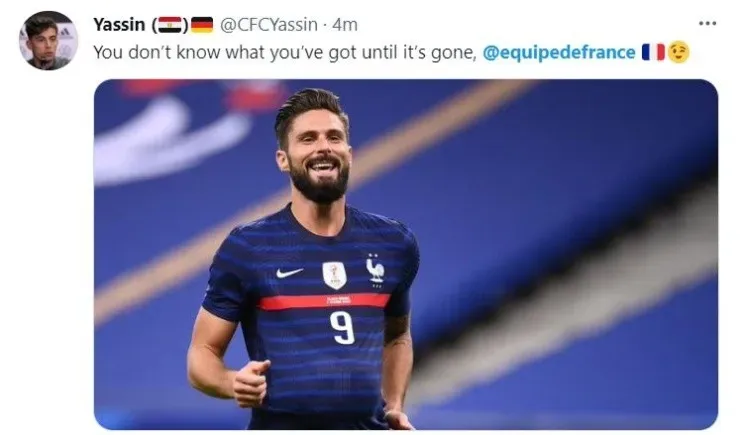Screen dimensions: 740x435
Task: Click the France flag emoji in tweet
Action: coord(653,52)
